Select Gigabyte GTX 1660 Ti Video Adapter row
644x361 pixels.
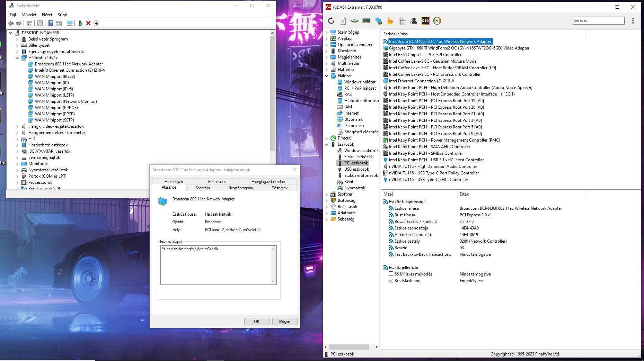(456, 48)
